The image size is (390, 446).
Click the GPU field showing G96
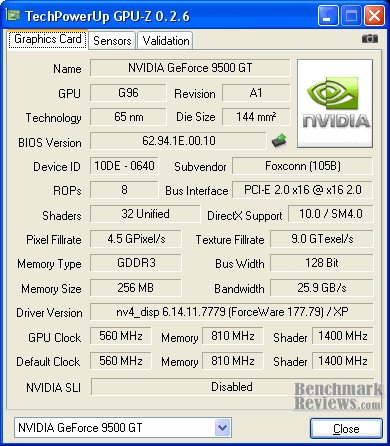(128, 93)
